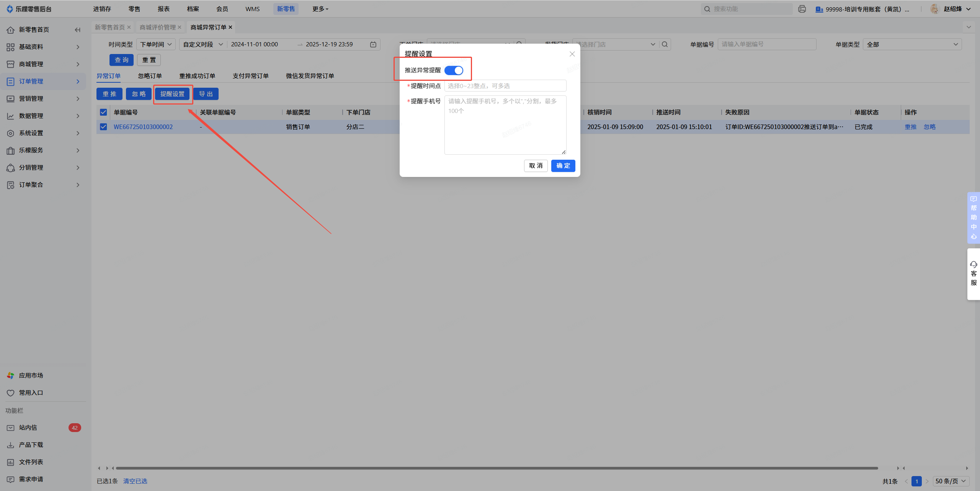Click the 清空已选 link
Viewport: 980px width, 491px height.
[x=135, y=481]
